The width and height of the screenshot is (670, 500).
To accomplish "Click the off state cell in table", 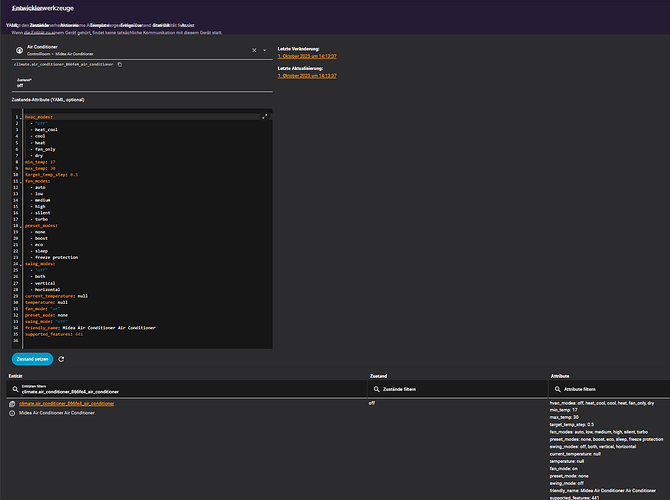I will click(372, 403).
